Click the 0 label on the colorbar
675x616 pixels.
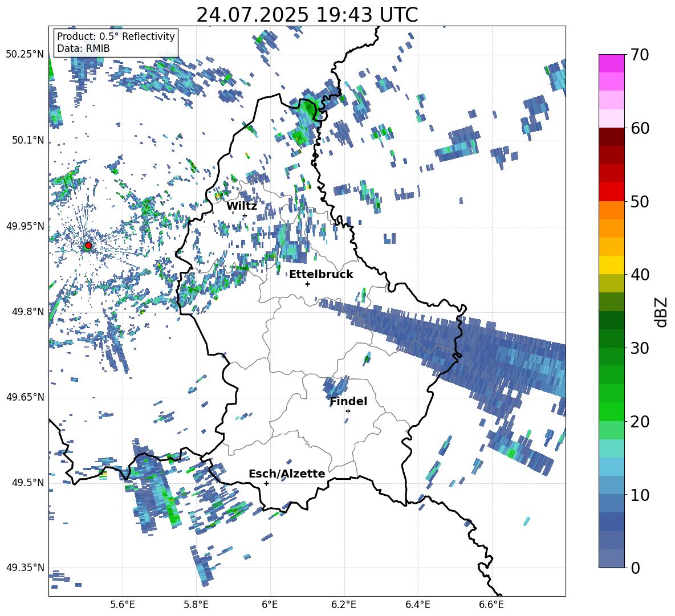coord(635,568)
